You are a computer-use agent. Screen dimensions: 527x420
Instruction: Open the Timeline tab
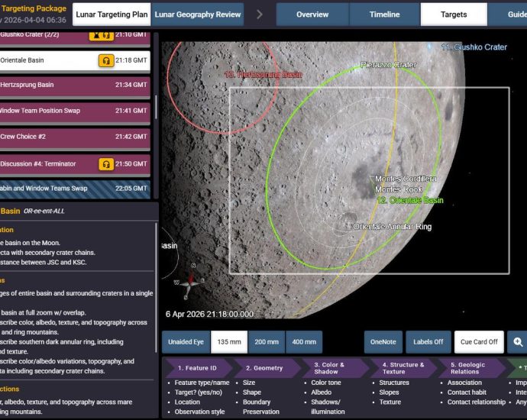point(385,15)
